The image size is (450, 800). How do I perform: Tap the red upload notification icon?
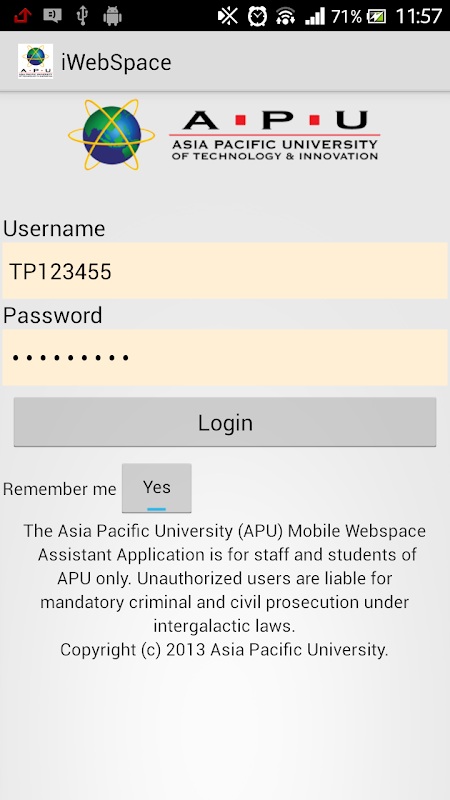point(23,16)
